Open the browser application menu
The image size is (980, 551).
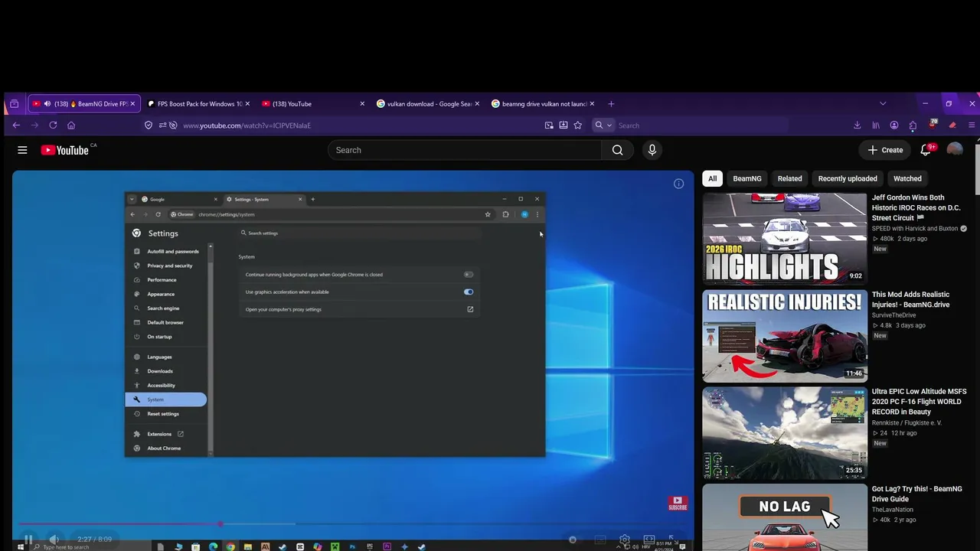[x=972, y=126]
